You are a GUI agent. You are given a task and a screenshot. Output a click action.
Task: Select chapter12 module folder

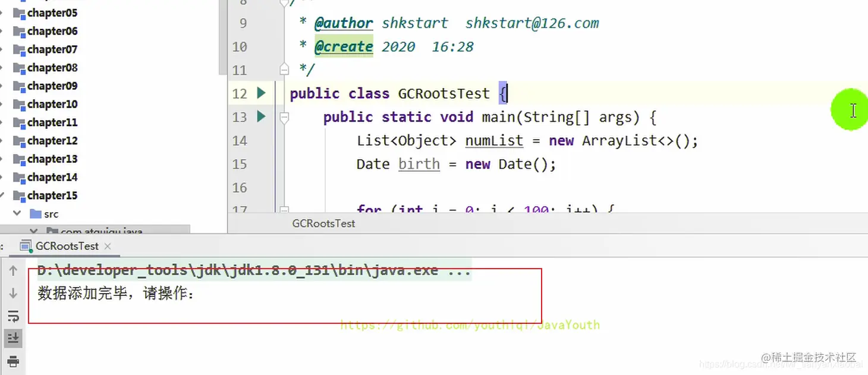[52, 141]
